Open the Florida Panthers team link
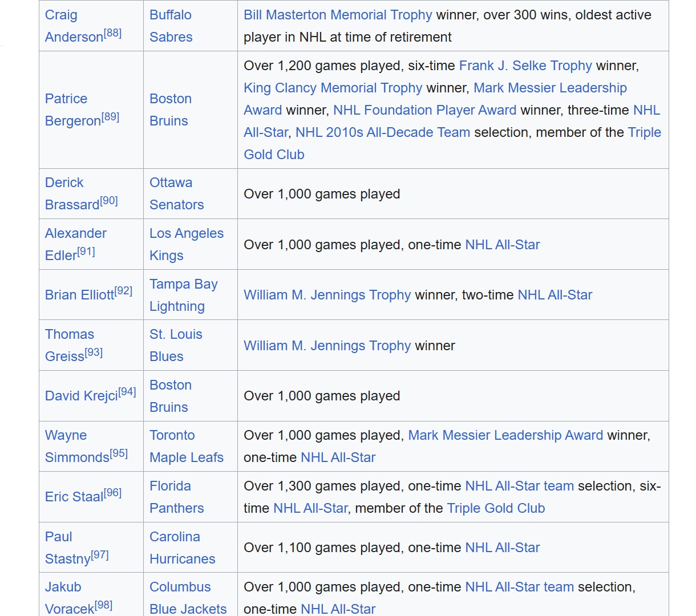Image resolution: width=696 pixels, height=616 pixels. coord(176,497)
